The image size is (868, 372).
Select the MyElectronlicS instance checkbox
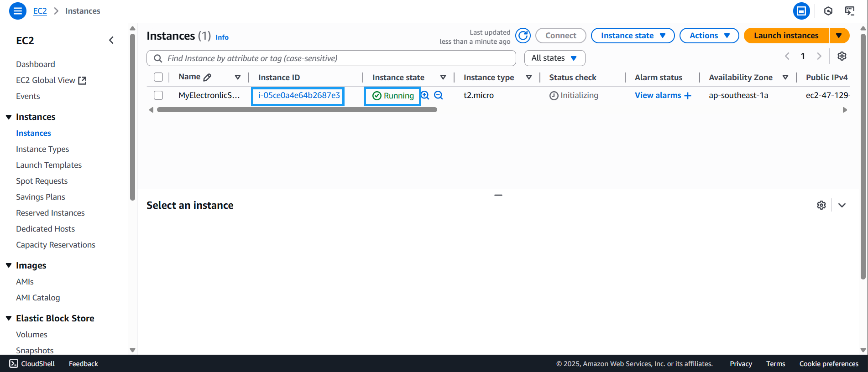pos(158,95)
